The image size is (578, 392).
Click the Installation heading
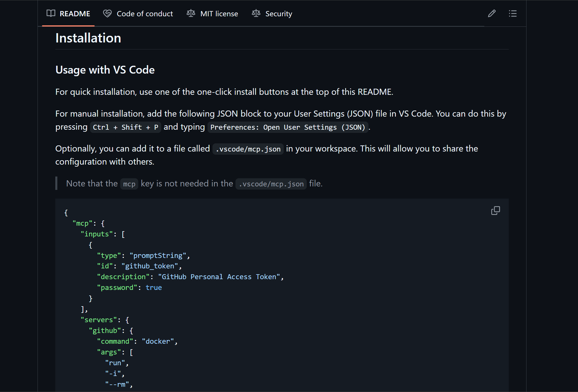88,38
